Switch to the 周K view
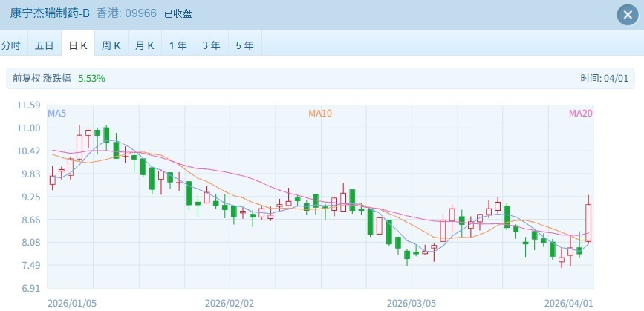644x311 pixels. [111, 45]
